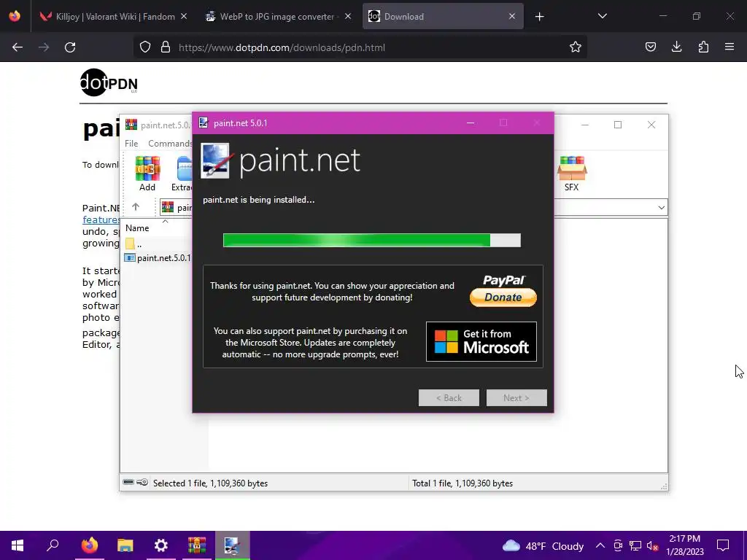This screenshot has height=560, width=747.
Task: Open the features link on webpage
Action: 101,219
